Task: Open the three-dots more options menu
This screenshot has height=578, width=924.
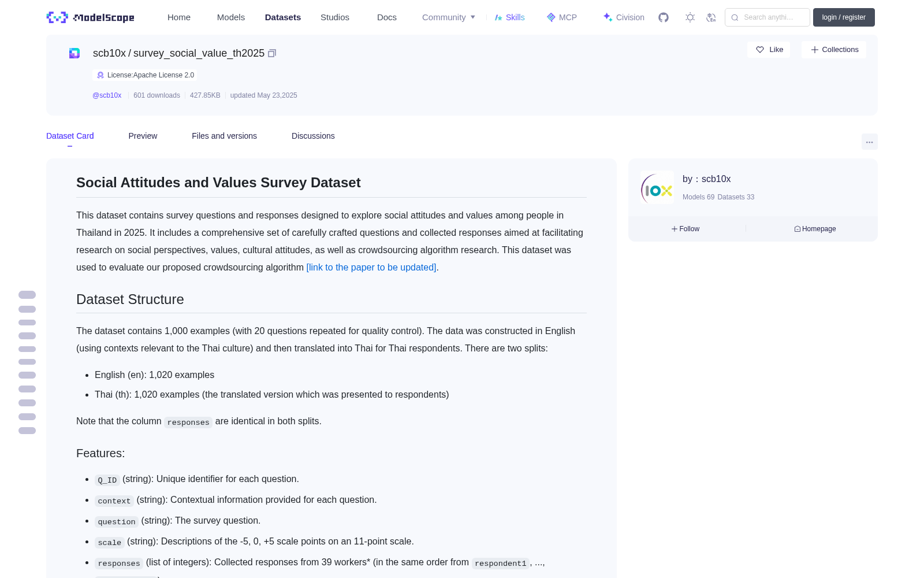Action: click(x=869, y=142)
